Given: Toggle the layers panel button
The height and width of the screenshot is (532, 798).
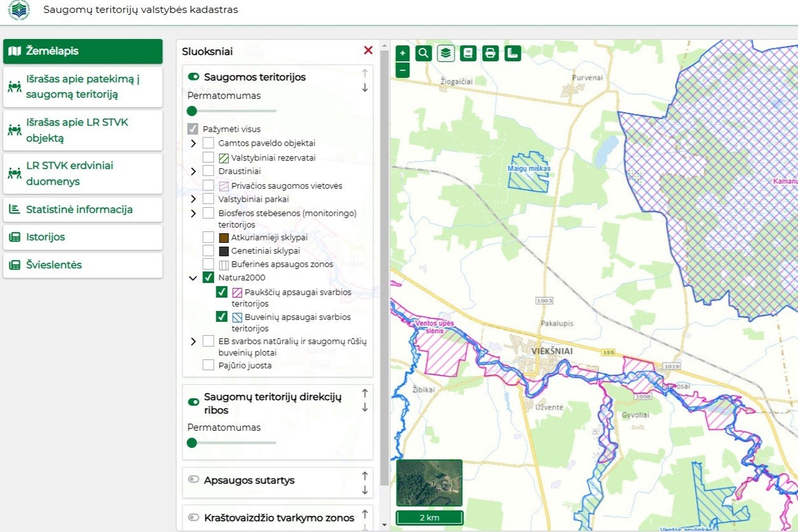Looking at the screenshot, I should click(446, 53).
